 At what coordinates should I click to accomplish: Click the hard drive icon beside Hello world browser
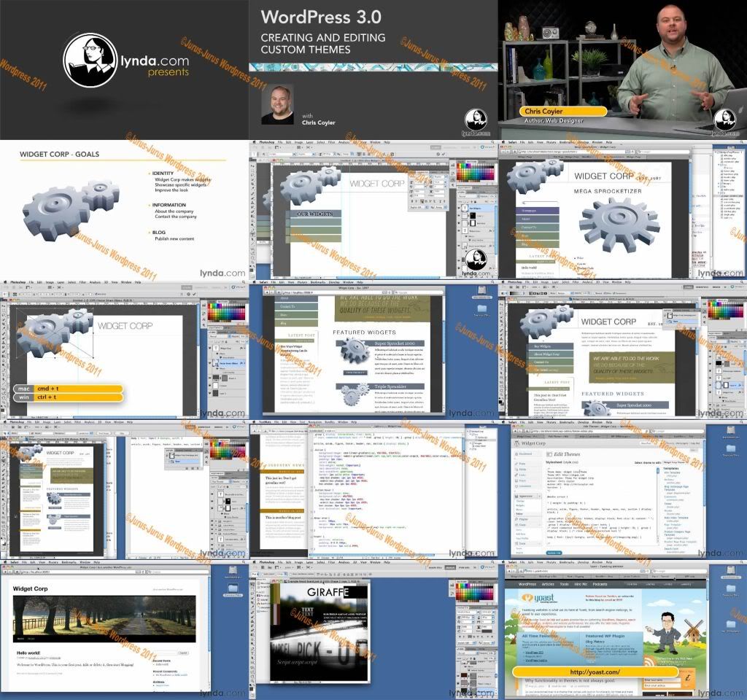coord(233,571)
